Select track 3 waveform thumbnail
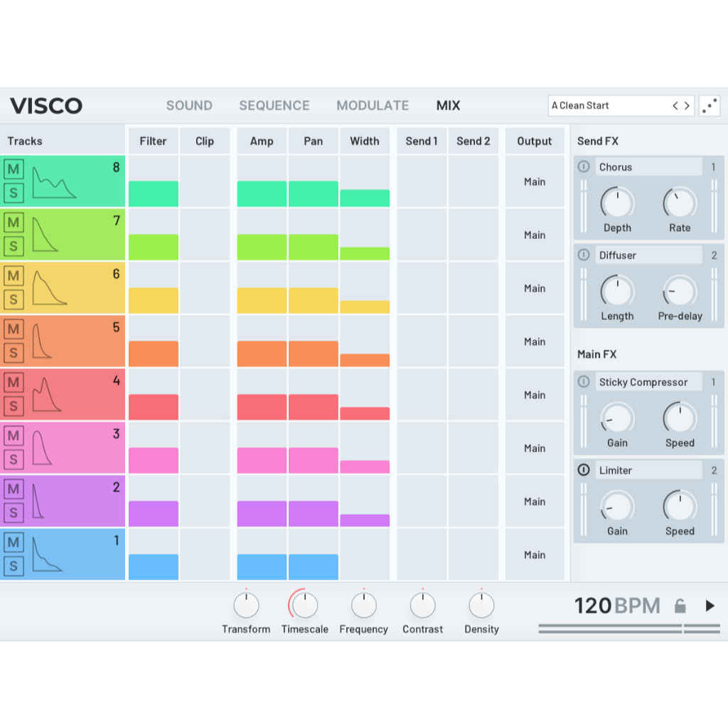 42,448
